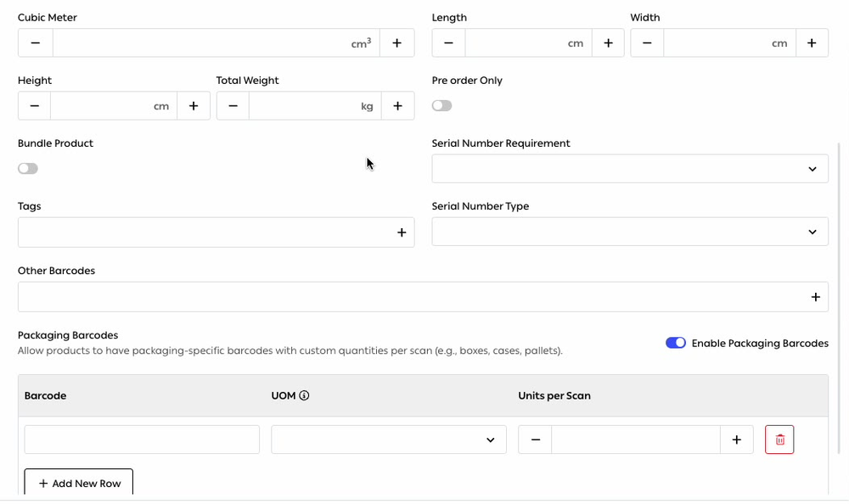Focus the Cubic Meter input field
The image size is (849, 504).
coord(216,42)
